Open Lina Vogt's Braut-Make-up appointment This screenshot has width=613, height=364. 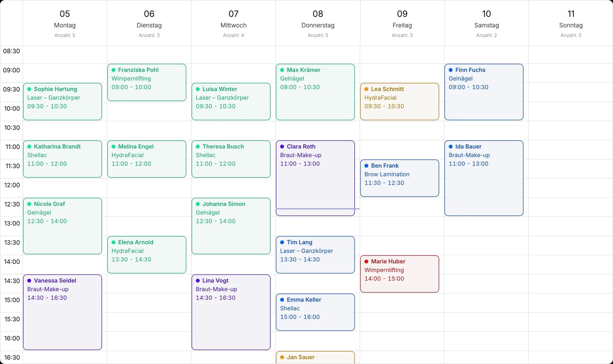231,312
